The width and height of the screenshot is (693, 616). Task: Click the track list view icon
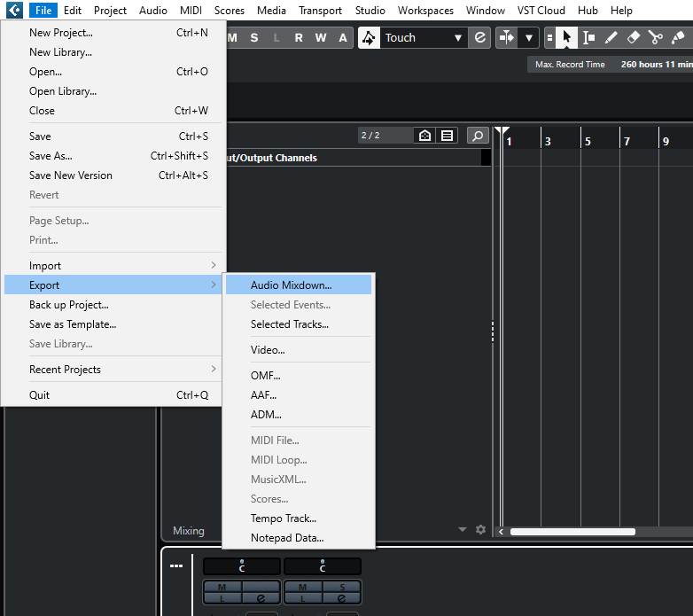pos(447,136)
